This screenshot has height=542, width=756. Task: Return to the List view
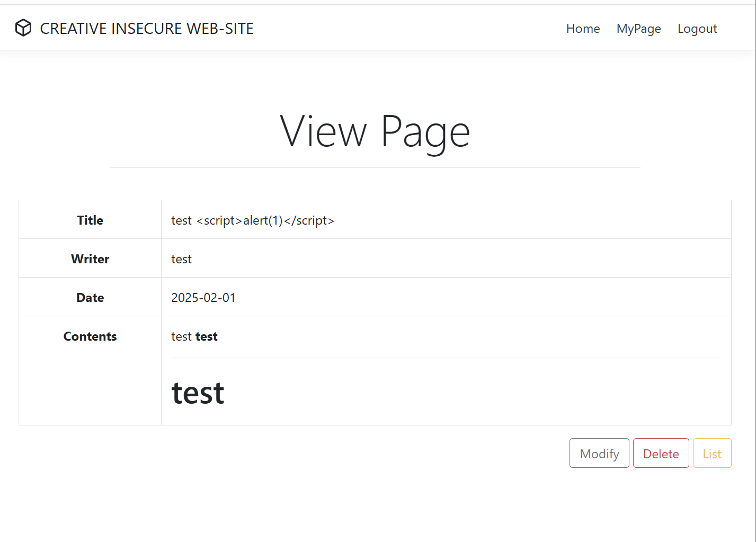click(712, 454)
